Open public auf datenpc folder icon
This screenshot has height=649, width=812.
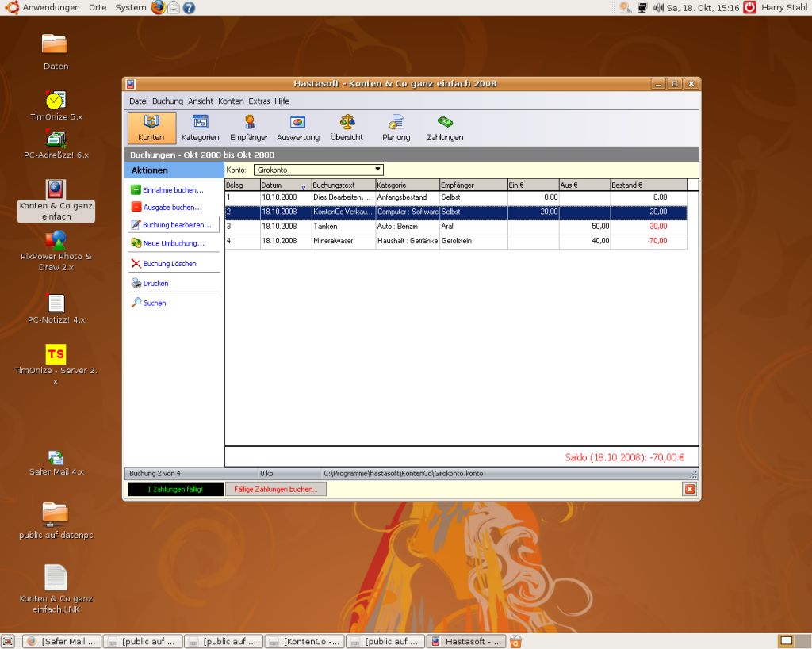point(56,521)
